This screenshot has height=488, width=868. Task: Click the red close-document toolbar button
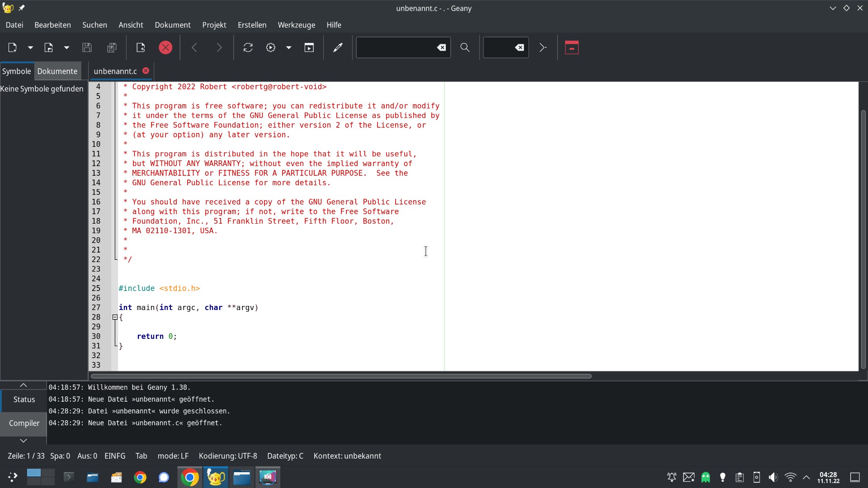[x=165, y=47]
